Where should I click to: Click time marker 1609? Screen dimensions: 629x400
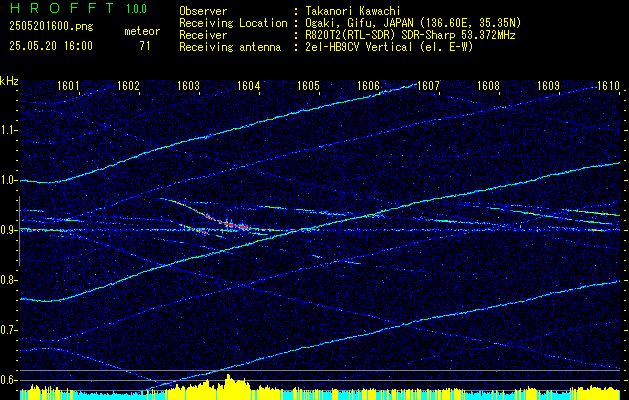click(548, 85)
